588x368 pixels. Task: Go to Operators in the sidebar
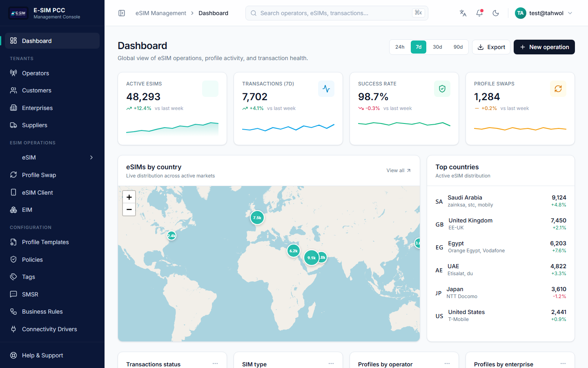click(x=36, y=73)
